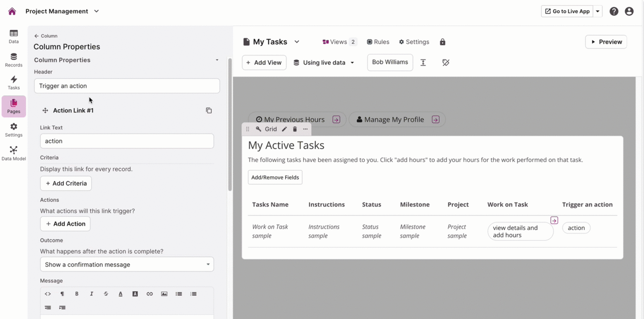The image size is (644, 319).
Task: Click the Add Criteria button
Action: [x=66, y=183]
